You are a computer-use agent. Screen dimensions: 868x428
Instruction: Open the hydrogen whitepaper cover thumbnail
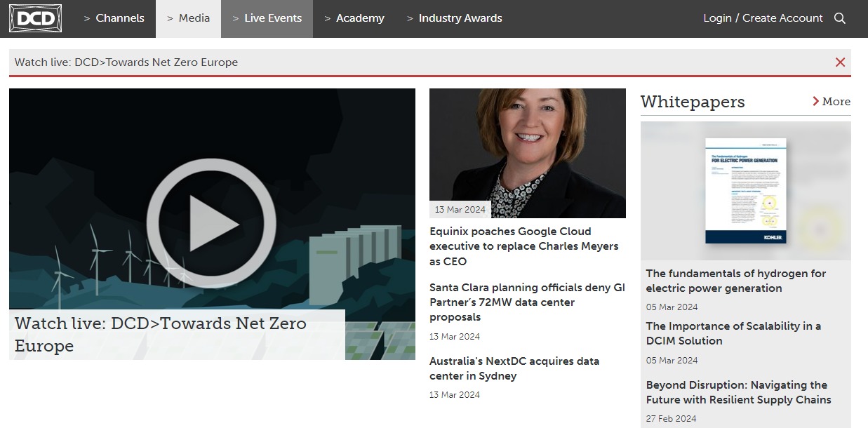click(x=746, y=191)
